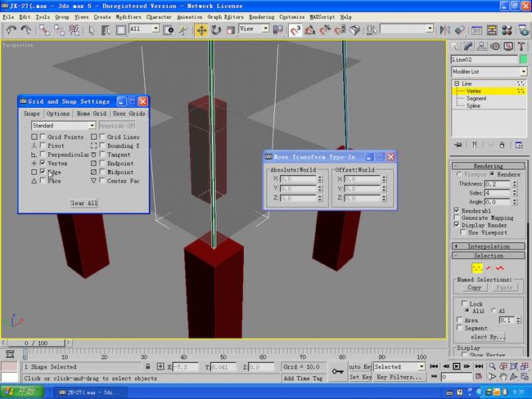
Task: Enable the Grid Points snap checkbox
Action: click(x=43, y=137)
